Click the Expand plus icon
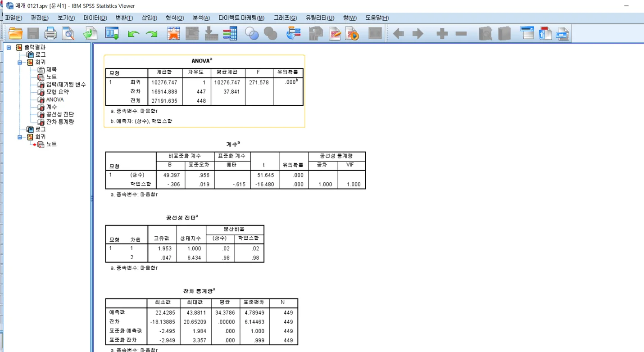 click(x=442, y=34)
